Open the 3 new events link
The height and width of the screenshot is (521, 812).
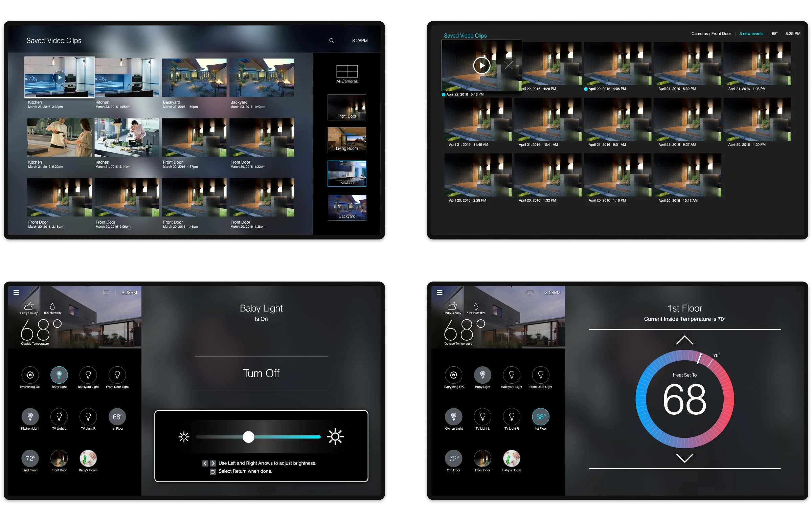tap(751, 34)
